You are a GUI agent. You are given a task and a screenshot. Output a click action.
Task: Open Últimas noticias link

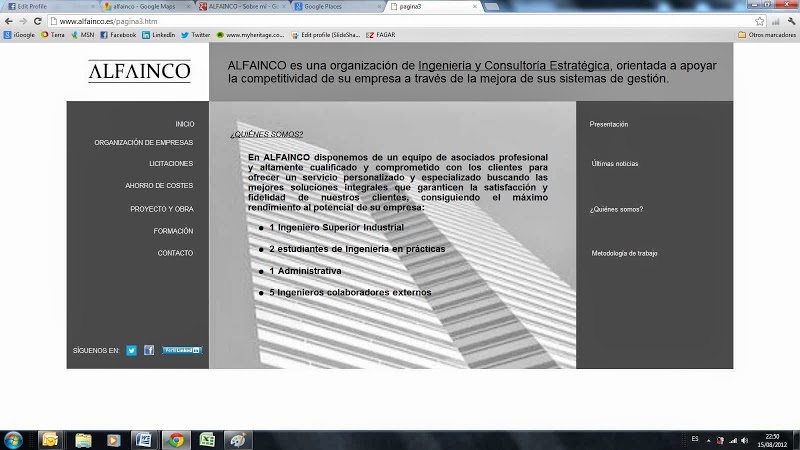[615, 163]
